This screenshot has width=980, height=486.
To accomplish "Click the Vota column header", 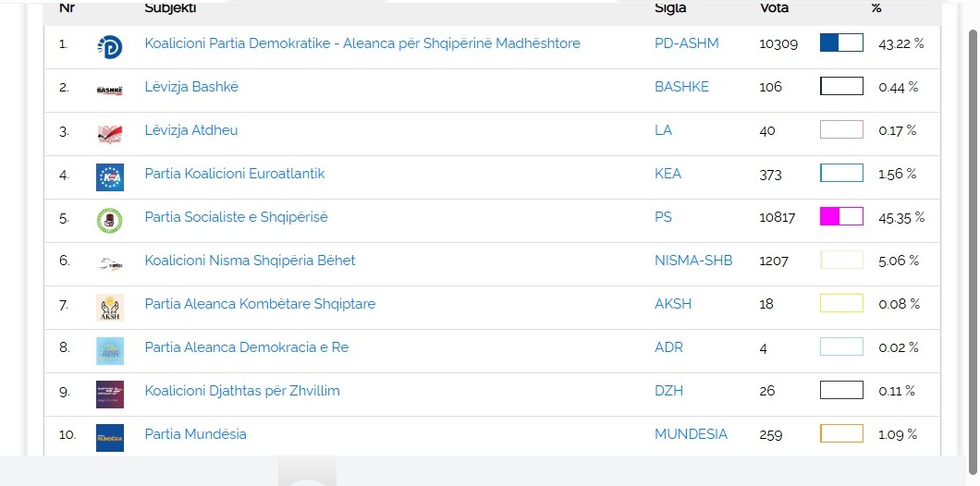I will [x=774, y=8].
